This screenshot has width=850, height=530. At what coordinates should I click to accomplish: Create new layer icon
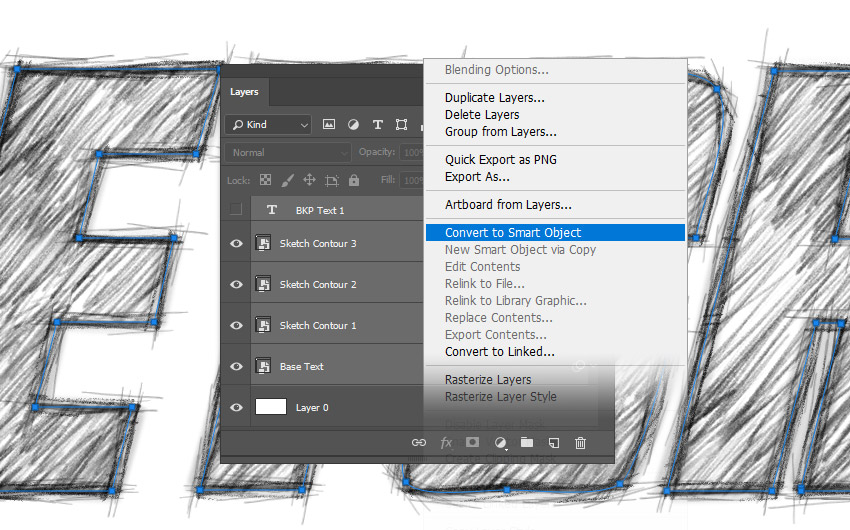553,443
